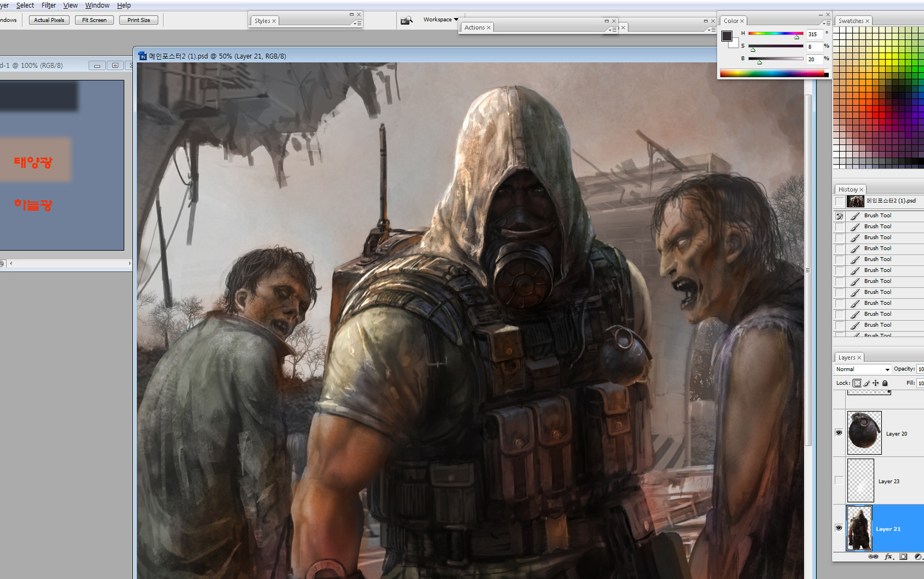Add a layer mask with mask icon

pos(903,556)
